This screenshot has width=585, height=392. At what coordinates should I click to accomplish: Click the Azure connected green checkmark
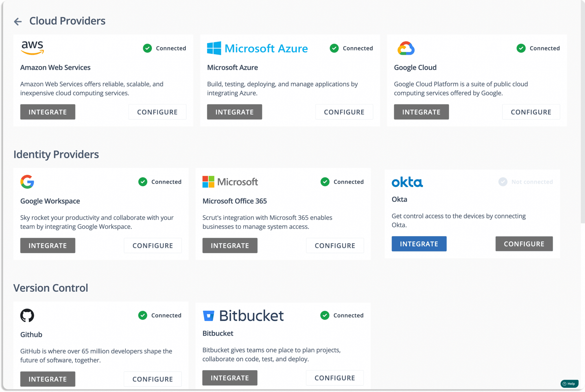334,48
